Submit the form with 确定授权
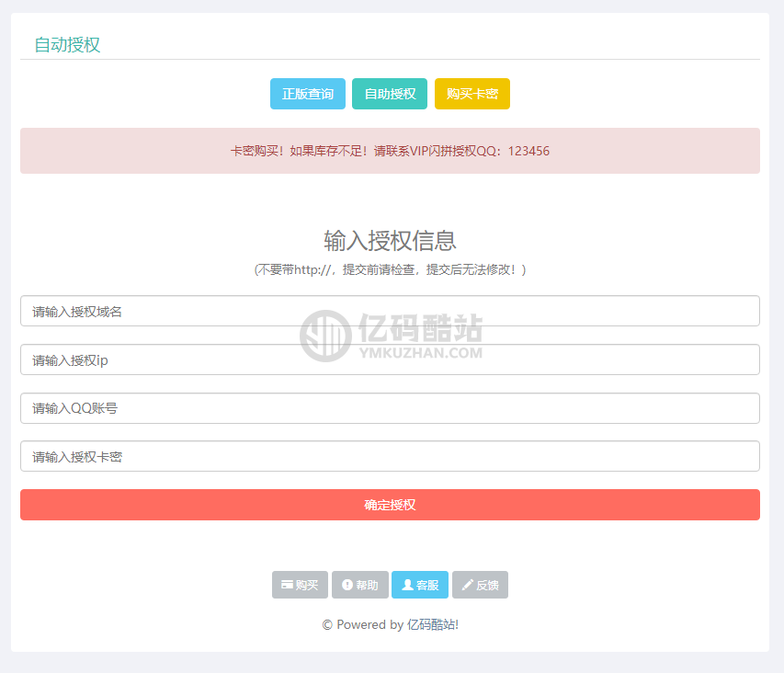The height and width of the screenshot is (673, 784). [x=390, y=505]
